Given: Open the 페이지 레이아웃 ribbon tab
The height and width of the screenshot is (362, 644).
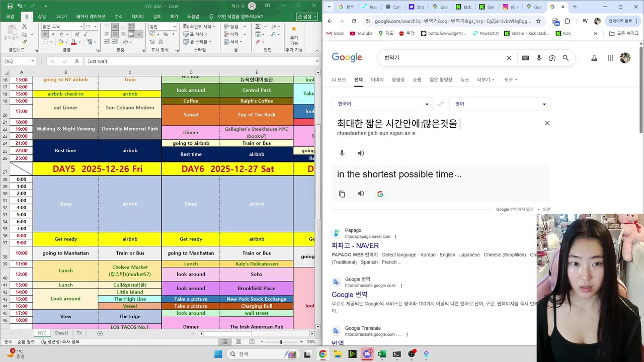Looking at the screenshot, I should (91, 17).
